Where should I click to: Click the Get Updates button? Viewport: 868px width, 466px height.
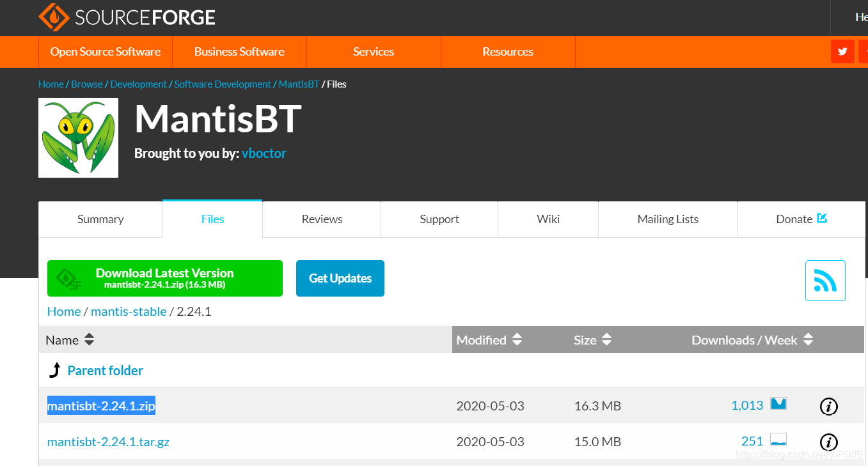pos(340,278)
